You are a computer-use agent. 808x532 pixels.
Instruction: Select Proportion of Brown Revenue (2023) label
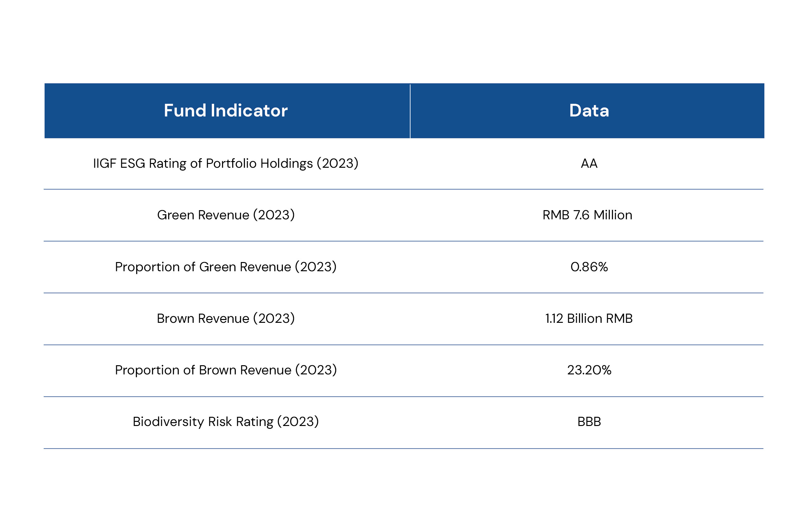click(x=226, y=370)
